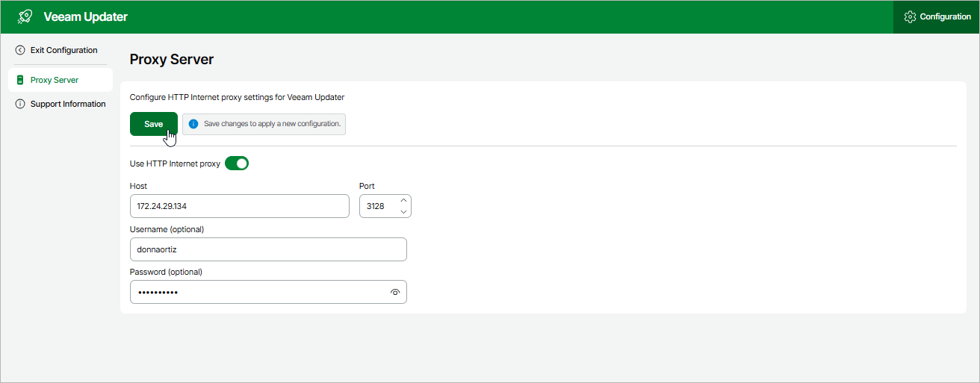Viewport: 980px width, 383px height.
Task: Click the Support Information info icon
Action: 20,104
